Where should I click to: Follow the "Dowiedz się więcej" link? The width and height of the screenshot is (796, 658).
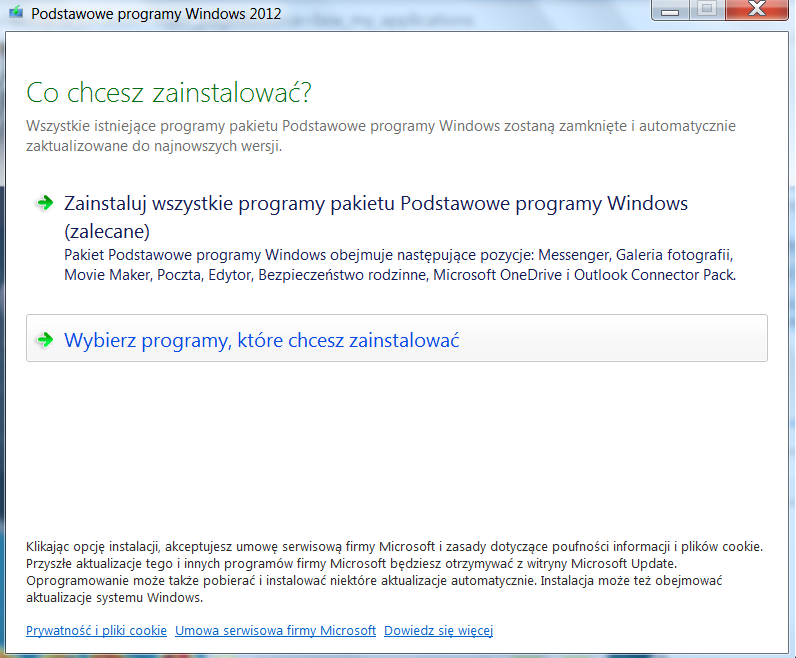click(x=439, y=630)
